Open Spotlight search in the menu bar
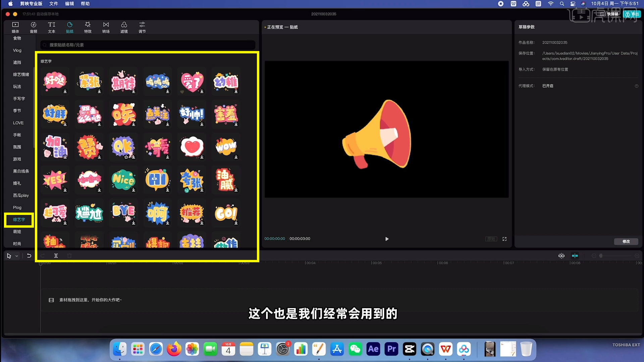The width and height of the screenshot is (644, 362). pyautogui.click(x=562, y=4)
